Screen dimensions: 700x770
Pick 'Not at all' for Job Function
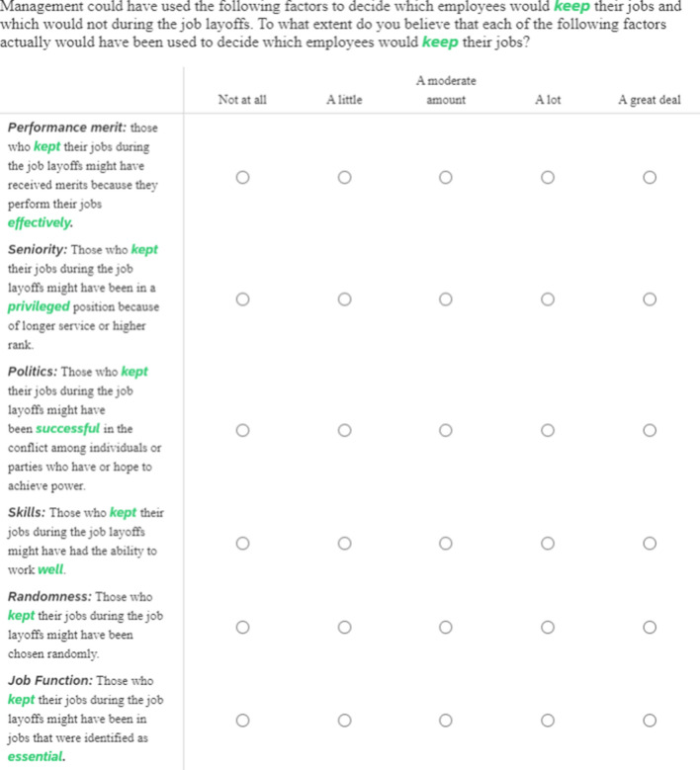pos(242,721)
